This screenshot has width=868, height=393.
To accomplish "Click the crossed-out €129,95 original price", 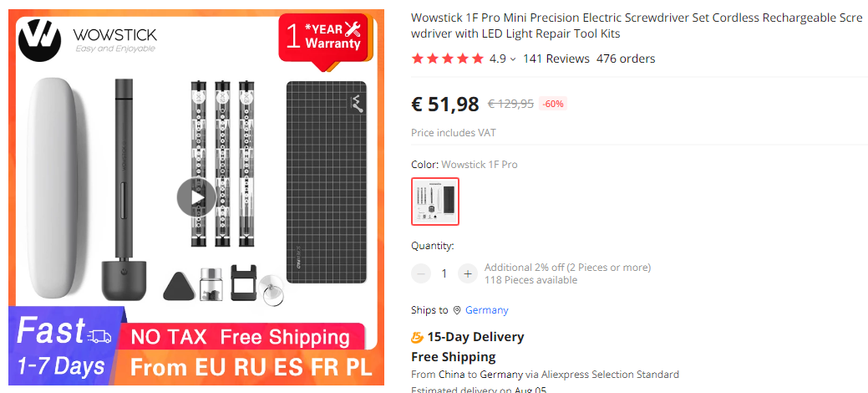I will point(510,105).
